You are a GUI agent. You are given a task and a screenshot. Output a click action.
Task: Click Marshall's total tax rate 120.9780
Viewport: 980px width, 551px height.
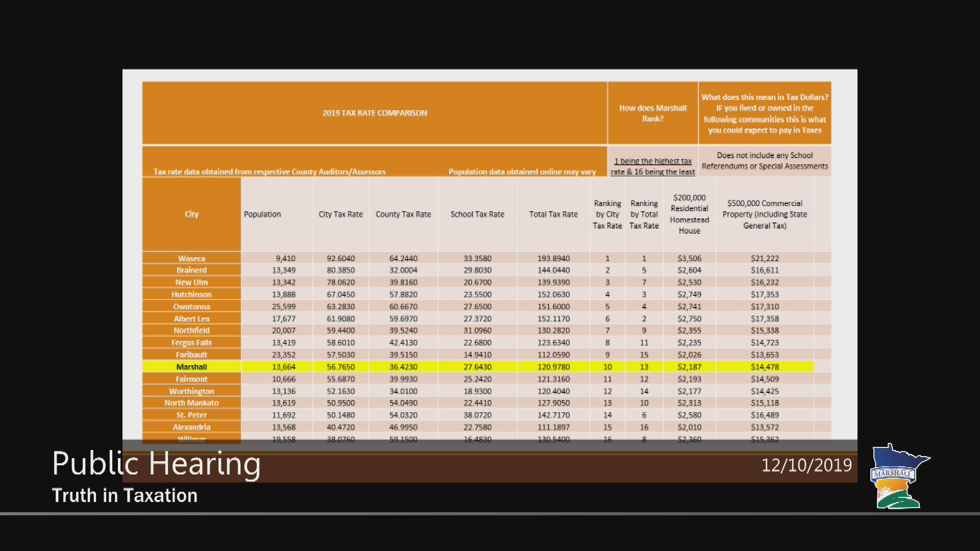[x=553, y=367]
